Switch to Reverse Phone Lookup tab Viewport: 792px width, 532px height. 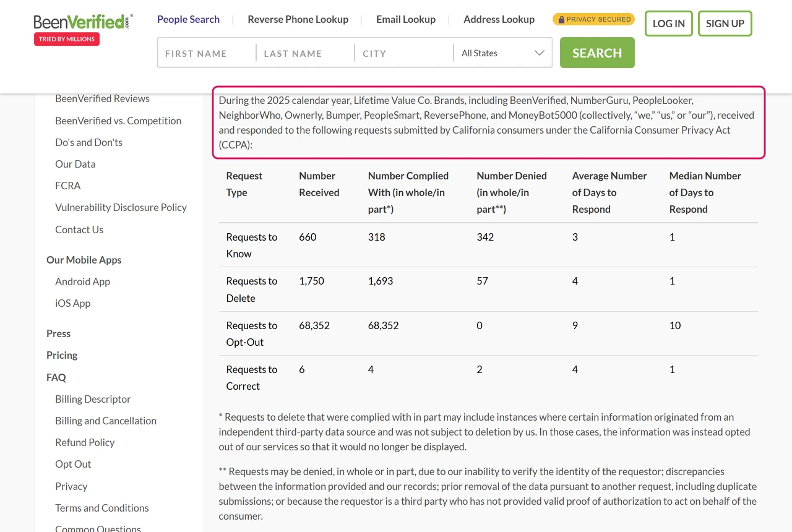(x=298, y=19)
